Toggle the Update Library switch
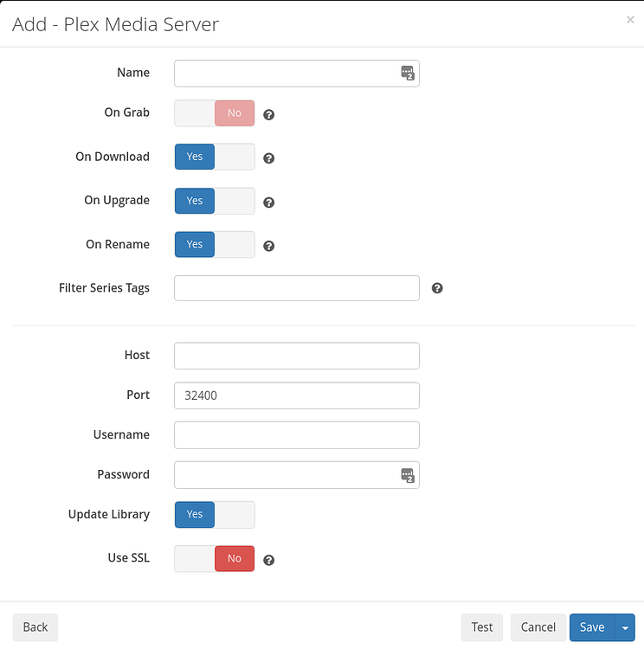This screenshot has height=649, width=644. click(215, 515)
